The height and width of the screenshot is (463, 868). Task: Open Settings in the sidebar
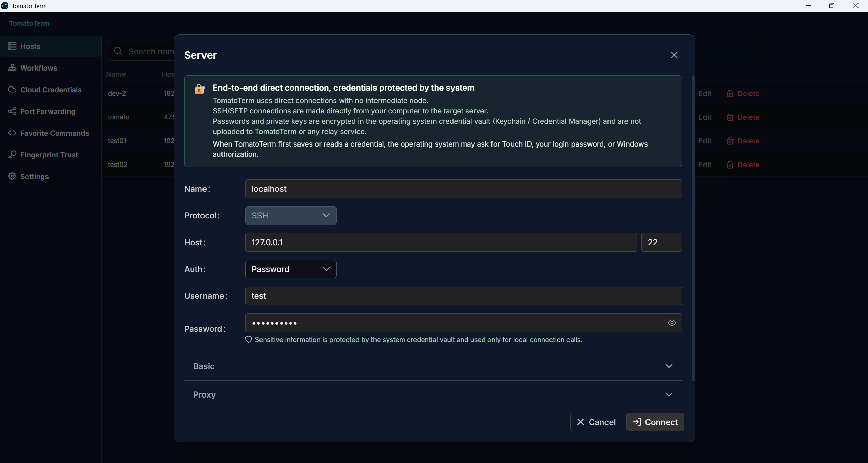(x=51, y=176)
